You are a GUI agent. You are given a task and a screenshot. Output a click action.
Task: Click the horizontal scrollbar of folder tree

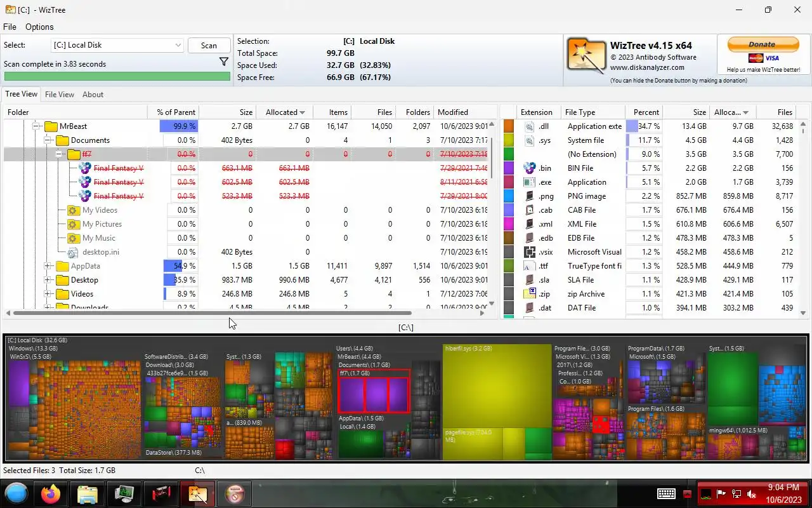(x=212, y=312)
